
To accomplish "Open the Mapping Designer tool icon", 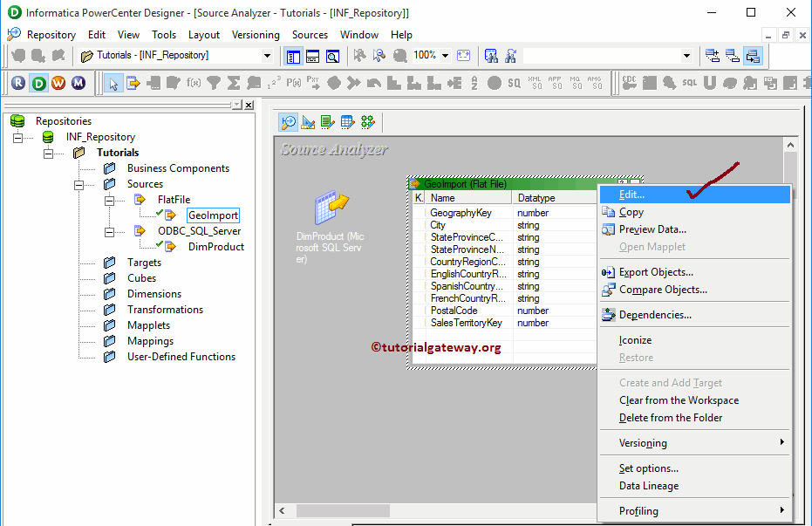I will [x=368, y=122].
